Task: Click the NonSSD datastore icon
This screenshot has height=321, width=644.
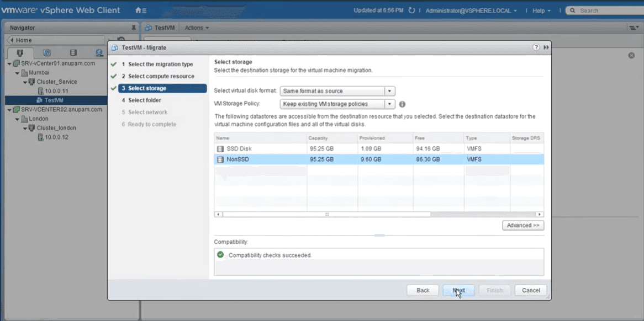Action: (220, 159)
